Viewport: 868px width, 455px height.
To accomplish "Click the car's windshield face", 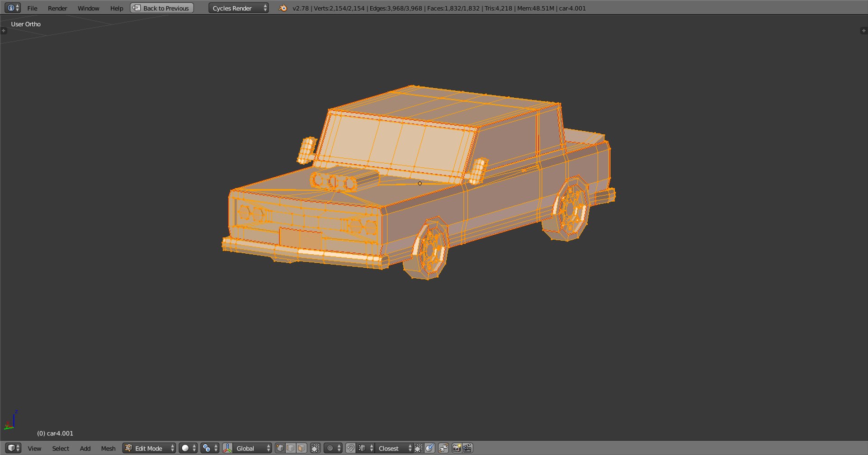I will [396, 146].
